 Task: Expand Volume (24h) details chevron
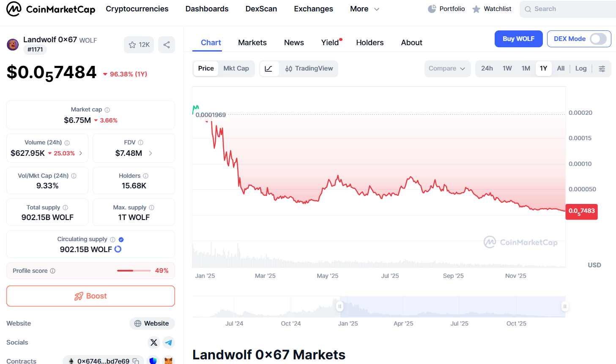pyautogui.click(x=81, y=153)
